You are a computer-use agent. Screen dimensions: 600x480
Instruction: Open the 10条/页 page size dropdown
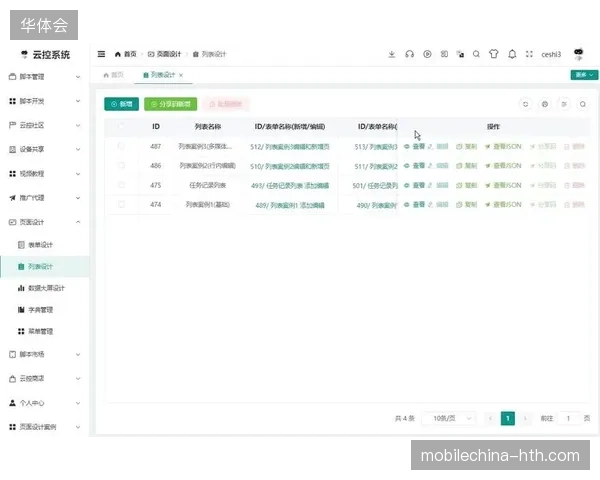tap(449, 418)
